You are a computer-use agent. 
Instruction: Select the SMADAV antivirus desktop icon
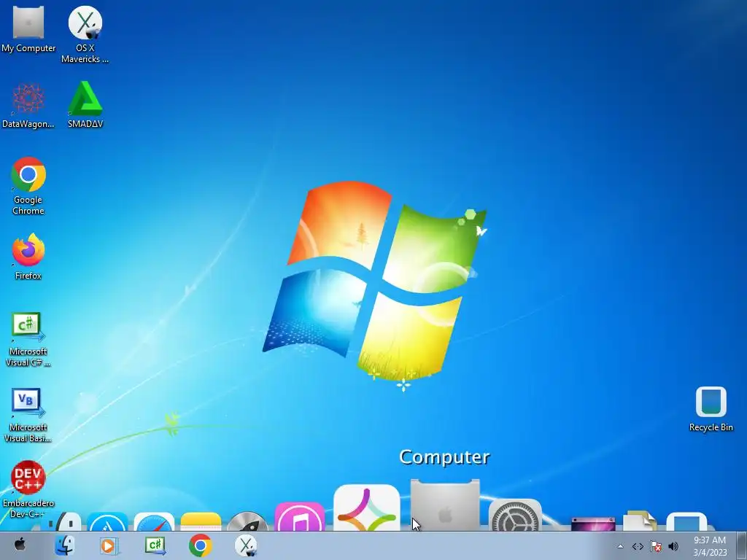pyautogui.click(x=85, y=105)
